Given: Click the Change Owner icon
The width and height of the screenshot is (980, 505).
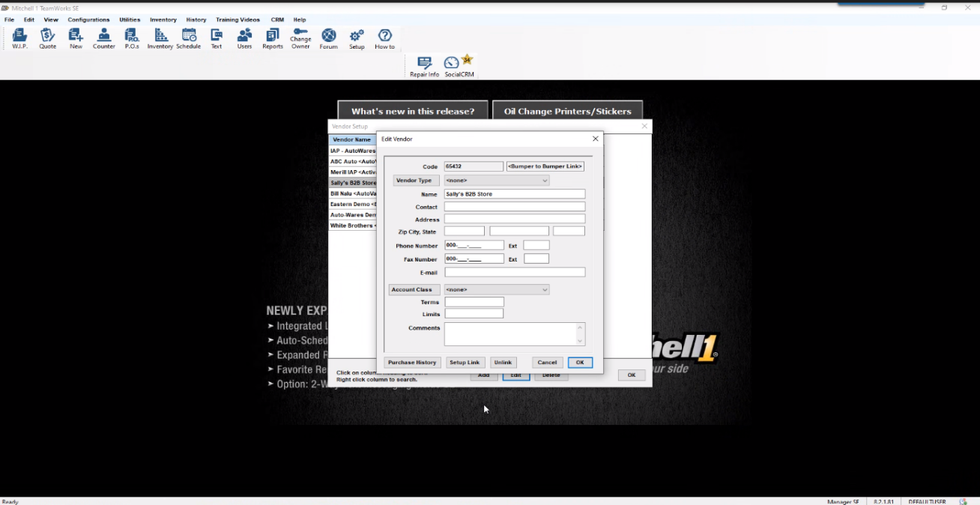Looking at the screenshot, I should (x=300, y=37).
